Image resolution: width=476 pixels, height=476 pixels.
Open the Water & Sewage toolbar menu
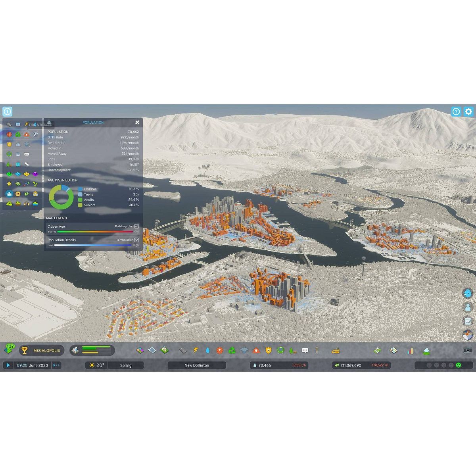point(207,351)
